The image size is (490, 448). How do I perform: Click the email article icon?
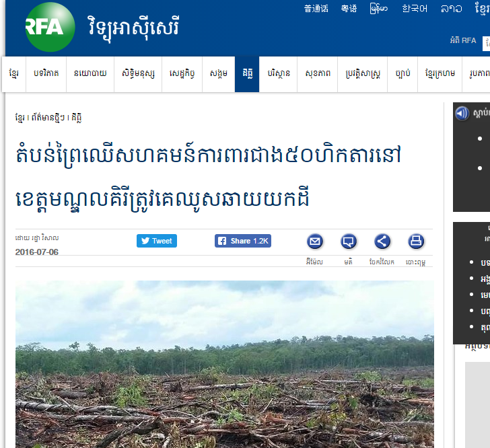click(x=314, y=241)
